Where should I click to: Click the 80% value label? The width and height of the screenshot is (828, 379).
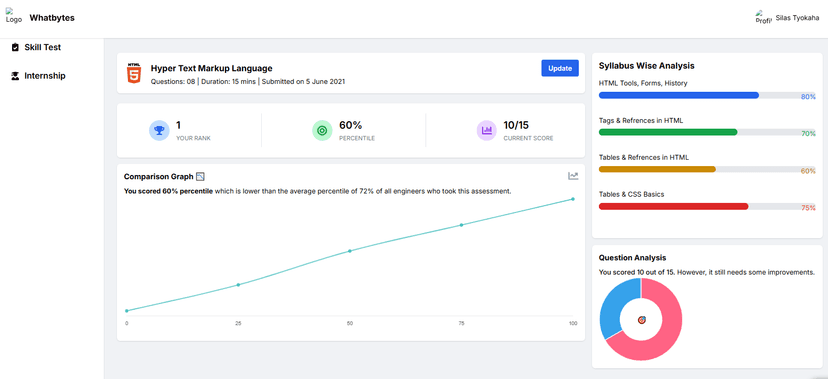tap(808, 97)
